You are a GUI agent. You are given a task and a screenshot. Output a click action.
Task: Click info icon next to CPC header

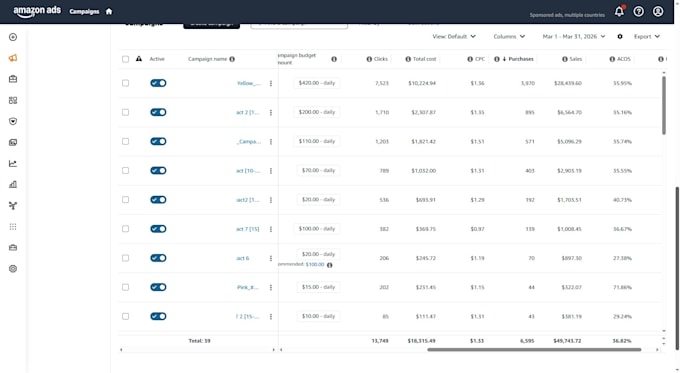tap(470, 59)
